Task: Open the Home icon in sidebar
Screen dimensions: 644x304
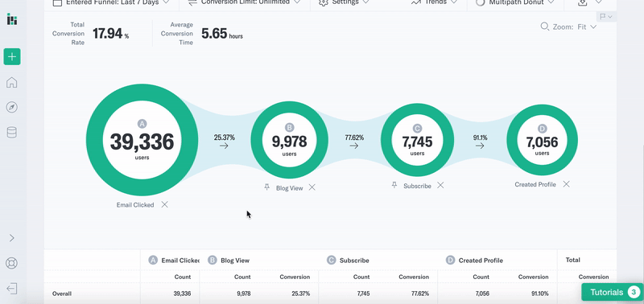Action: tap(12, 82)
